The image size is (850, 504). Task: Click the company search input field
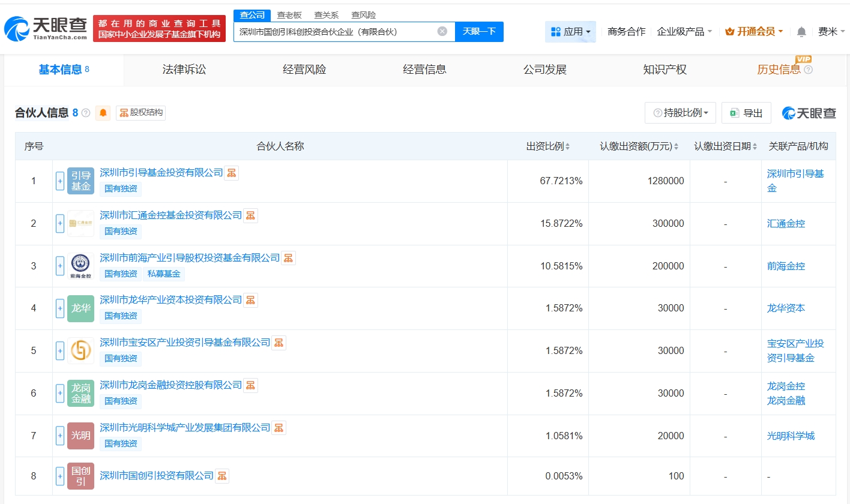pos(336,32)
